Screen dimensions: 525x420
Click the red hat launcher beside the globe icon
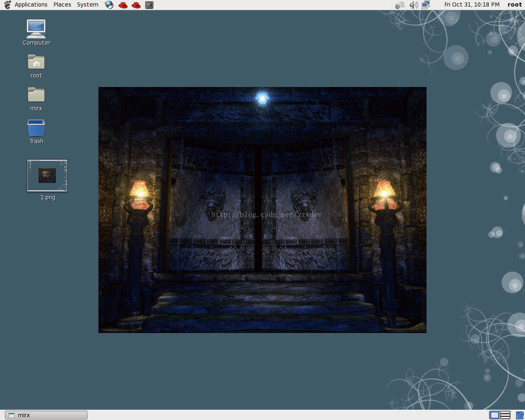(123, 5)
